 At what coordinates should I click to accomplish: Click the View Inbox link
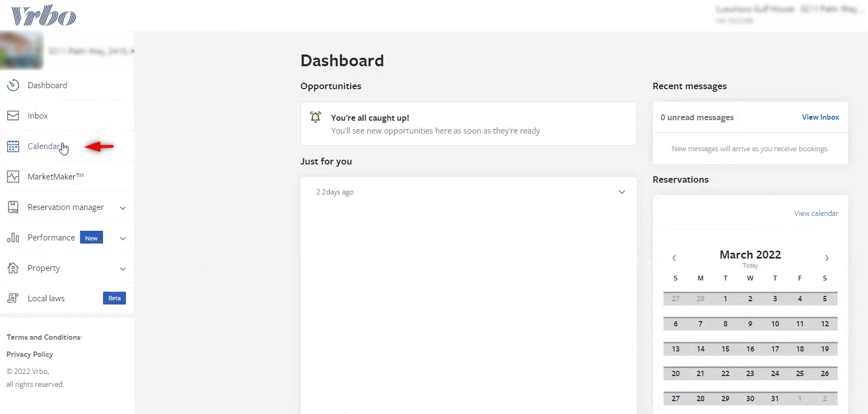coord(820,117)
